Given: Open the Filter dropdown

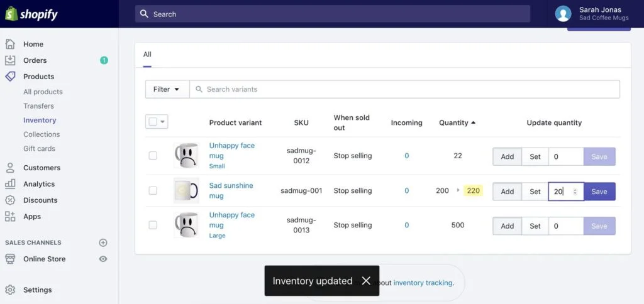Looking at the screenshot, I should (x=167, y=89).
